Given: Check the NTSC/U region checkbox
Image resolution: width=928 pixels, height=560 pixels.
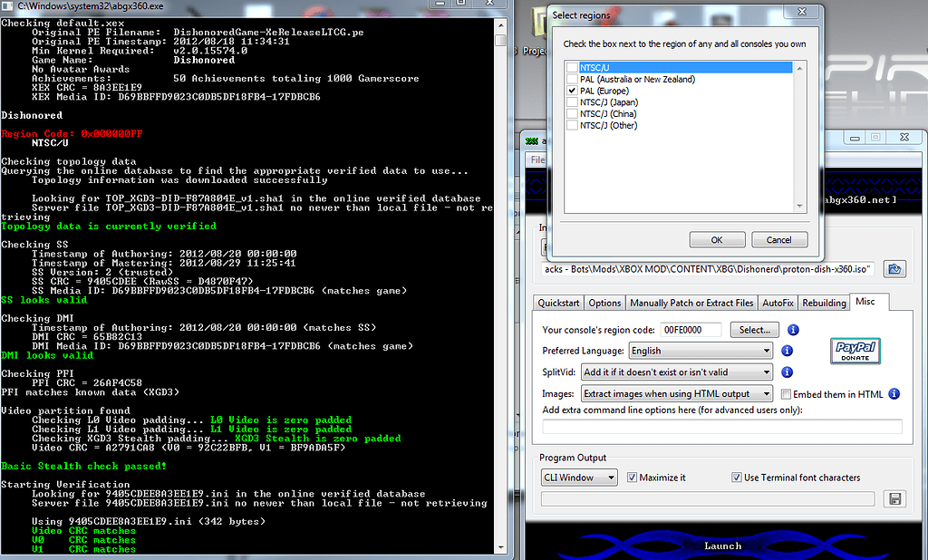Looking at the screenshot, I should point(572,68).
